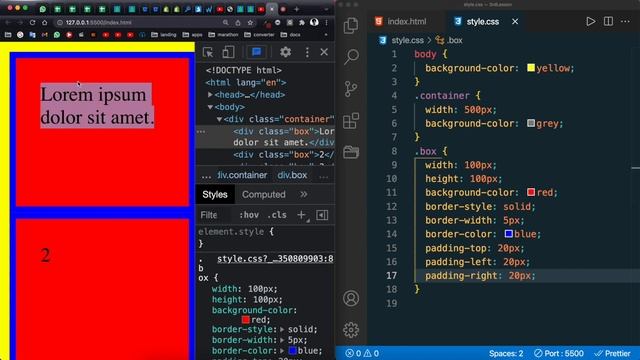This screenshot has height=360, width=640.
Task: Open the VS Code Search view
Action: (351, 57)
